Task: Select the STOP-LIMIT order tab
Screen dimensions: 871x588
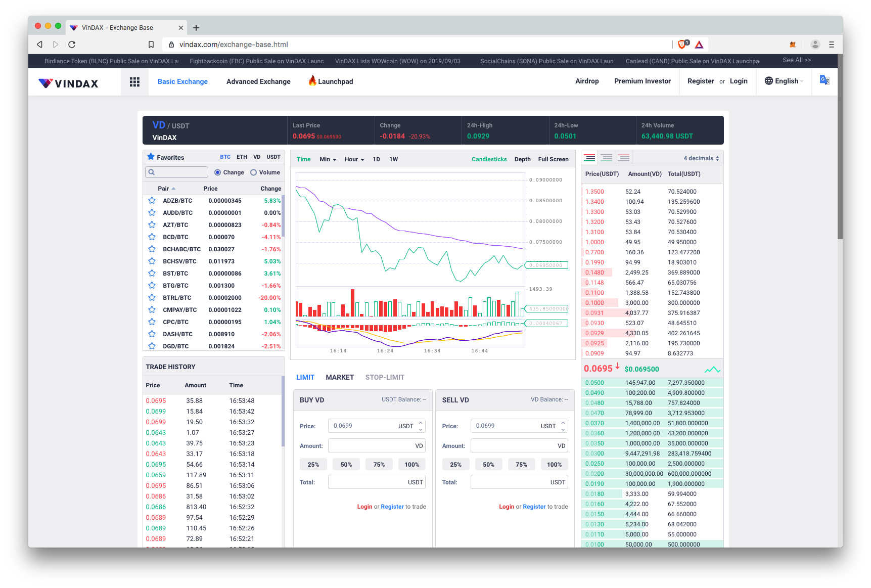Action: click(x=385, y=377)
